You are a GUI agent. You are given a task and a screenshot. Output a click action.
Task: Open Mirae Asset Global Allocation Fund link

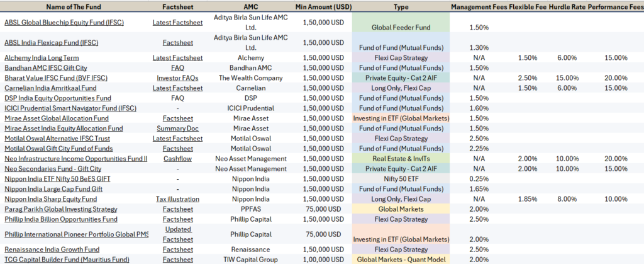pos(56,118)
